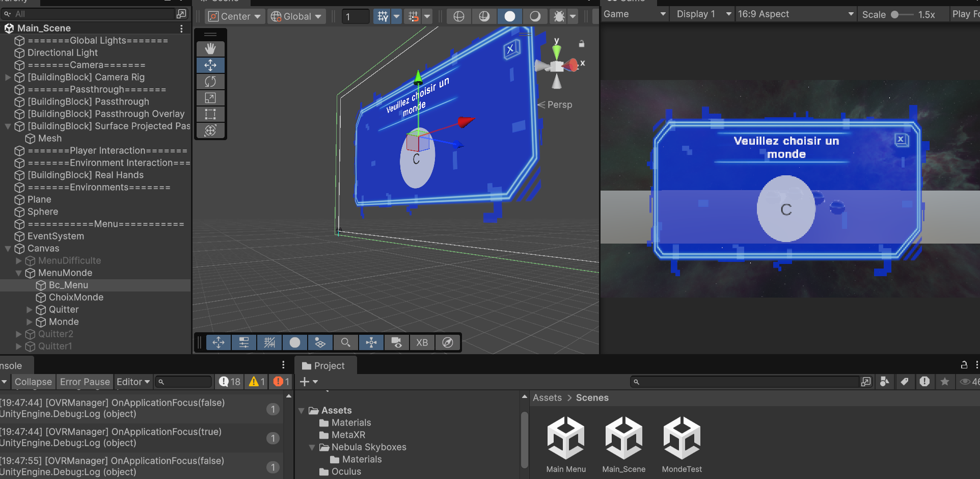Expand the [BuildingBlock] Camera Rig object
Viewport: 980px width, 479px height.
pos(8,77)
